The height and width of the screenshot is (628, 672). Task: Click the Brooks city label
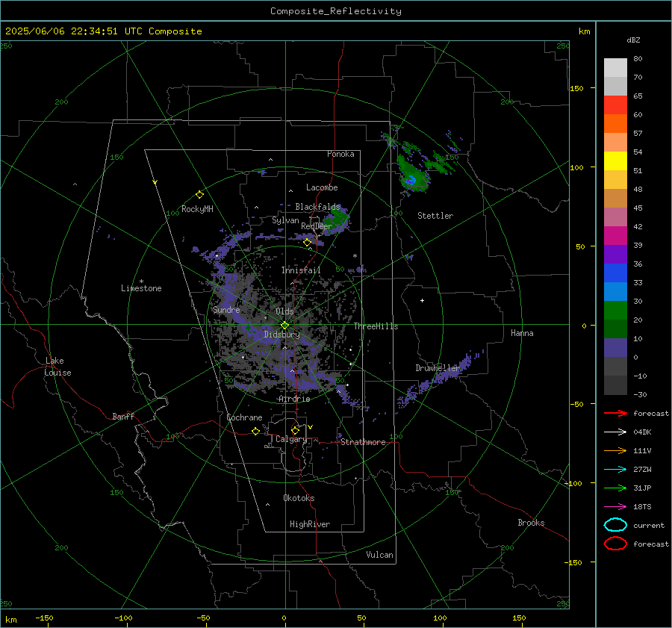[531, 523]
